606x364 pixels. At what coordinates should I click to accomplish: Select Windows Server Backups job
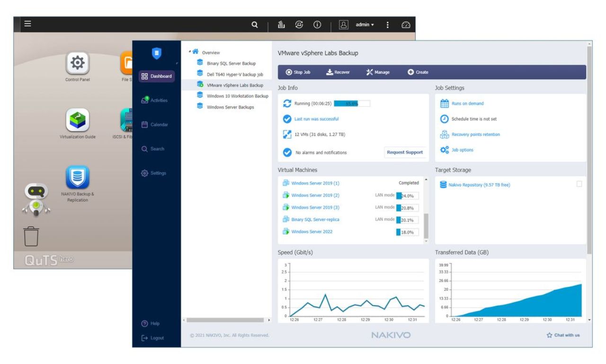tap(230, 107)
